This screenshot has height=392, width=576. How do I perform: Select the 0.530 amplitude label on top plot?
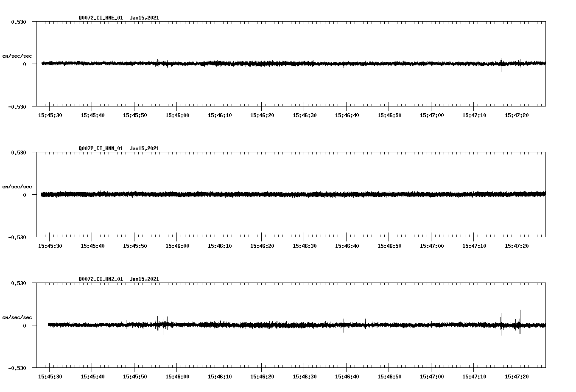[x=19, y=22]
